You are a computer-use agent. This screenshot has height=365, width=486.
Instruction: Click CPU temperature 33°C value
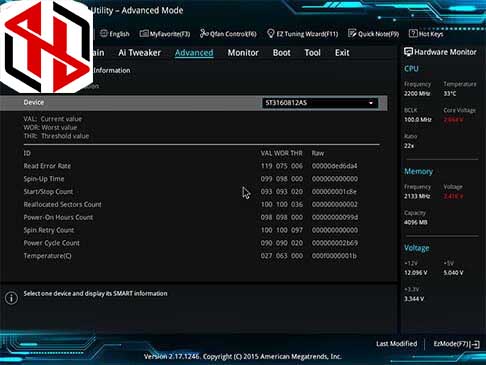click(450, 94)
